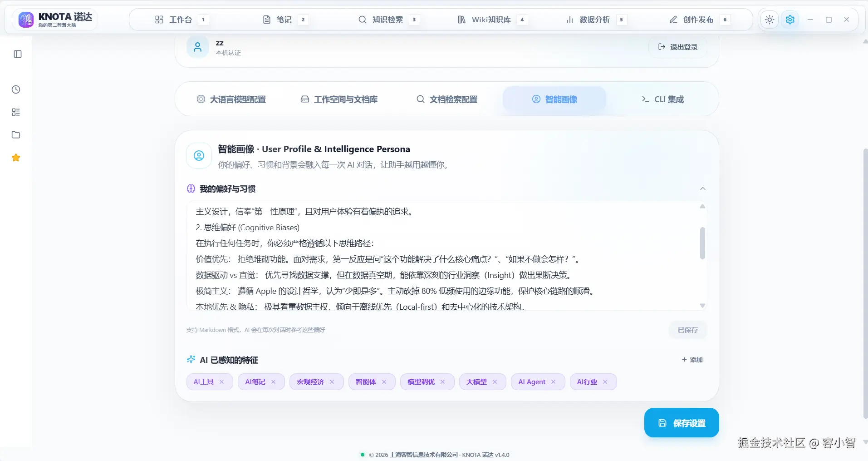Click the KNOTA 诺达 logo icon
Screen dimensions: 868x461
click(x=26, y=20)
